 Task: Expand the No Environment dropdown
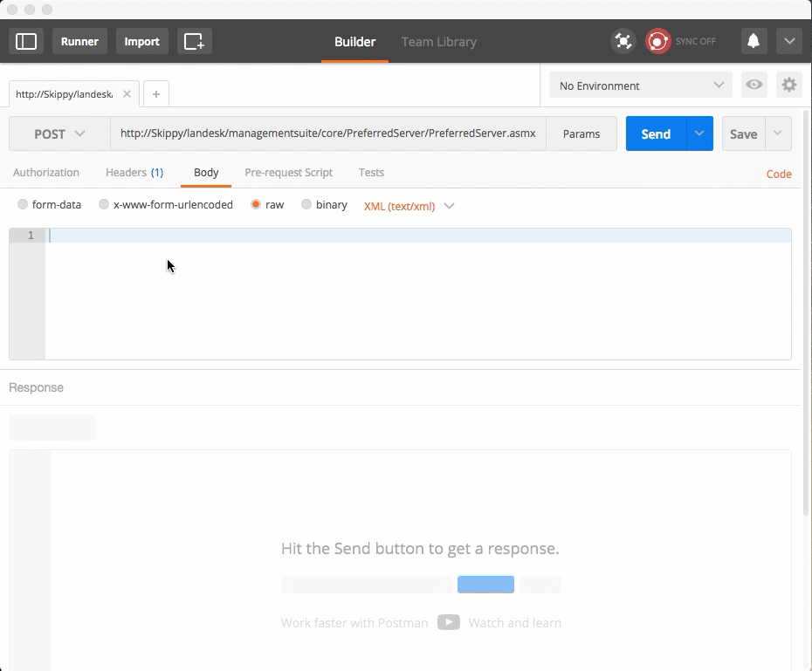641,86
